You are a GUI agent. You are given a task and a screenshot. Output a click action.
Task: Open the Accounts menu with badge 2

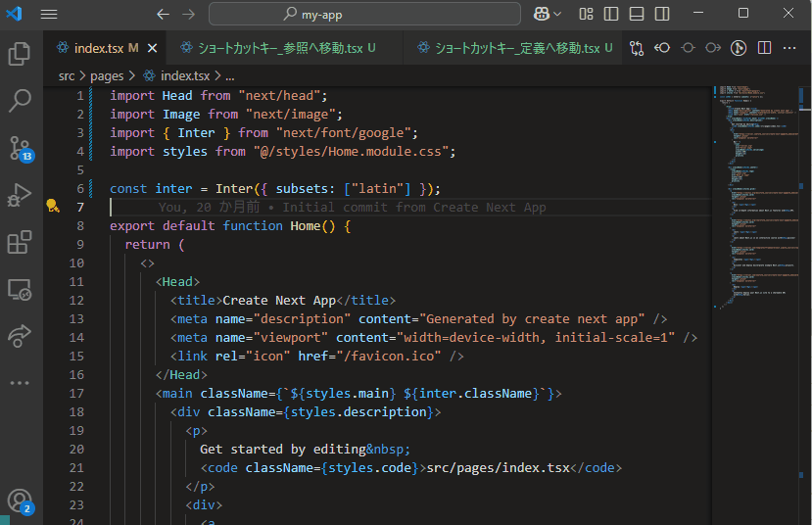pos(21,501)
